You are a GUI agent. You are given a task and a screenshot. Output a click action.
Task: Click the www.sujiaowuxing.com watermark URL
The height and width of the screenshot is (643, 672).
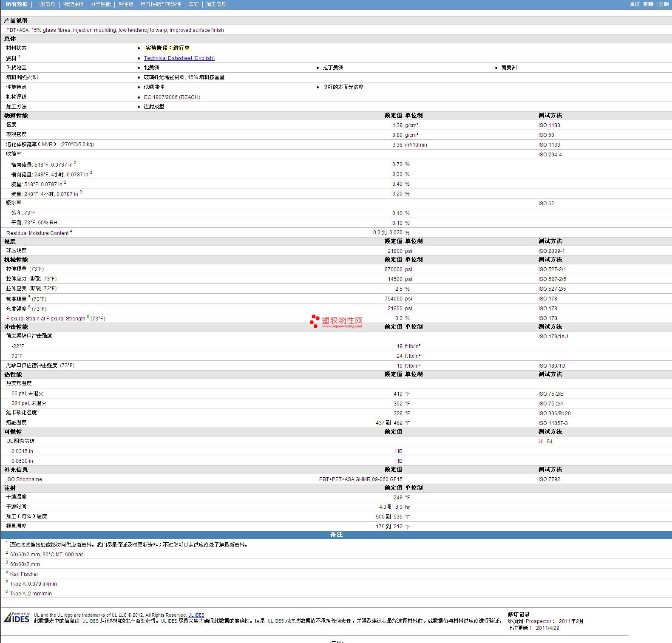342,326
